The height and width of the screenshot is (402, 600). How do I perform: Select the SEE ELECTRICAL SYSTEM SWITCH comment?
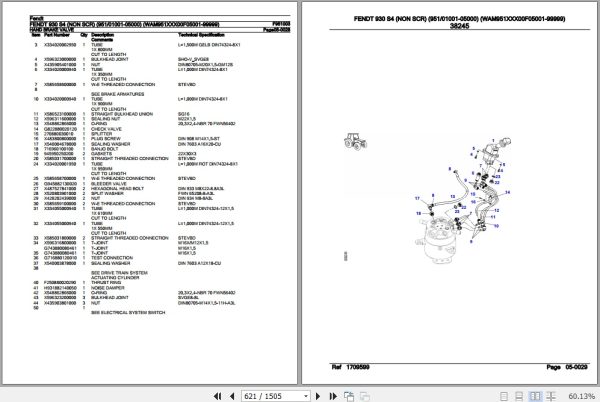(x=128, y=312)
